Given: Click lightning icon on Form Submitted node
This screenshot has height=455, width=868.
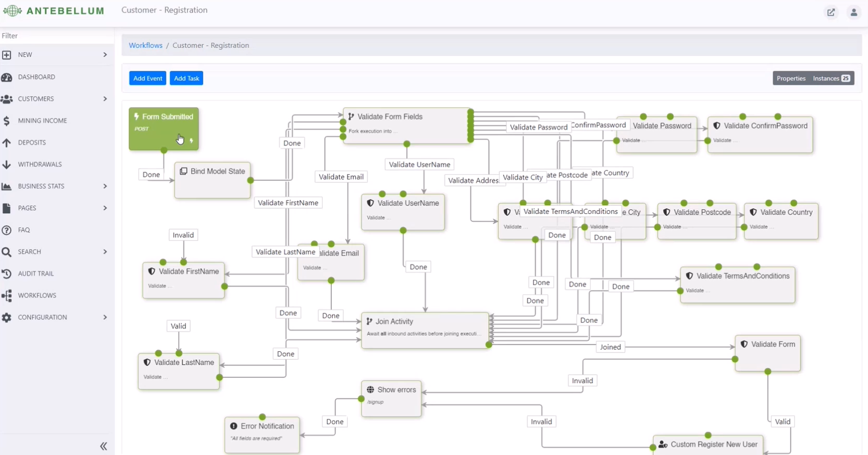Looking at the screenshot, I should pyautogui.click(x=137, y=117).
